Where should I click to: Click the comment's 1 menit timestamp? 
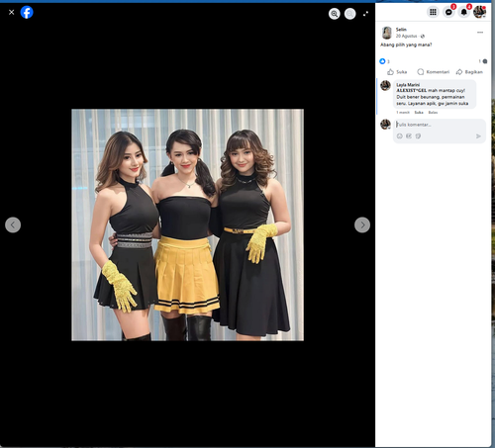click(x=403, y=113)
